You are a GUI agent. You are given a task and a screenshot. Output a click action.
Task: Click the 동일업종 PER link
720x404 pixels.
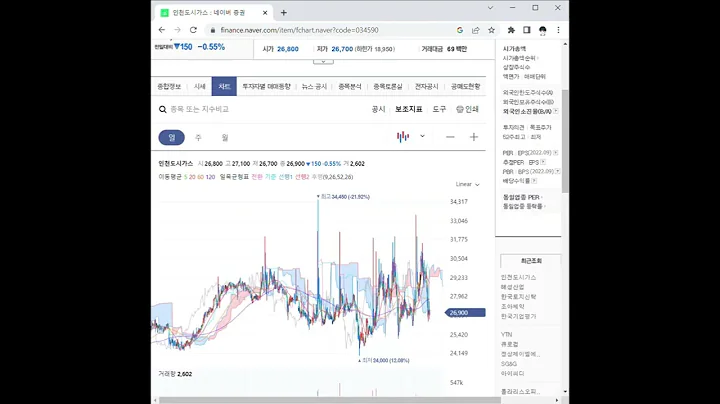[x=523, y=197]
